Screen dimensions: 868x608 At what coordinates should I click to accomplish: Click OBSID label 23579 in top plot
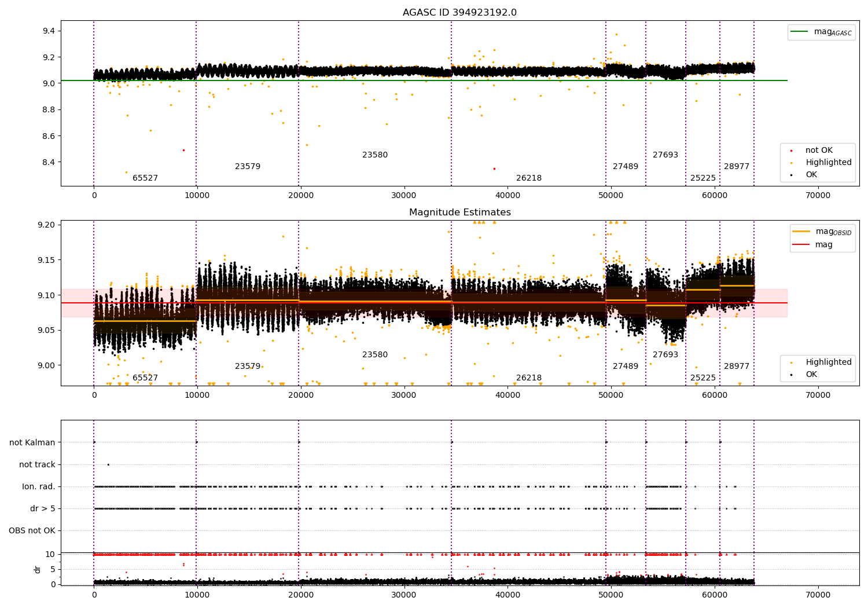[x=248, y=167]
